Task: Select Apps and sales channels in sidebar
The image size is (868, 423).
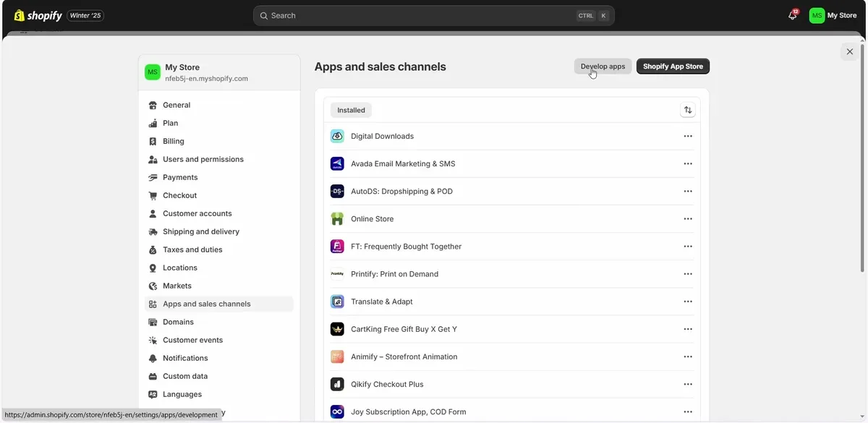Action: pos(219,304)
